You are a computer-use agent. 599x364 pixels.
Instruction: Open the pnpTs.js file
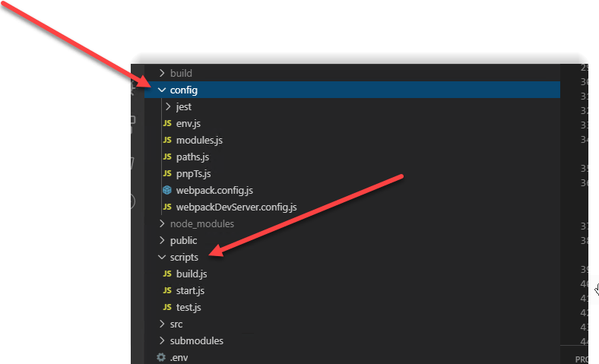193,173
